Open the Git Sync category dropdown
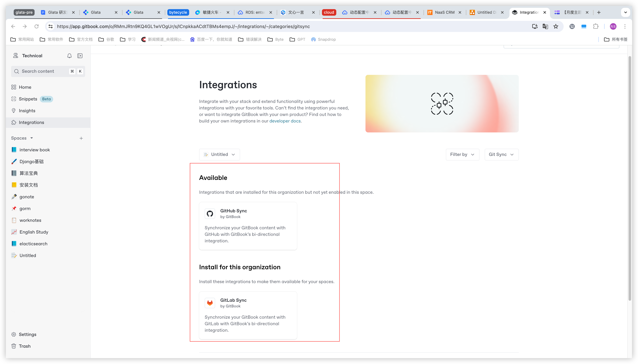 tap(501, 154)
